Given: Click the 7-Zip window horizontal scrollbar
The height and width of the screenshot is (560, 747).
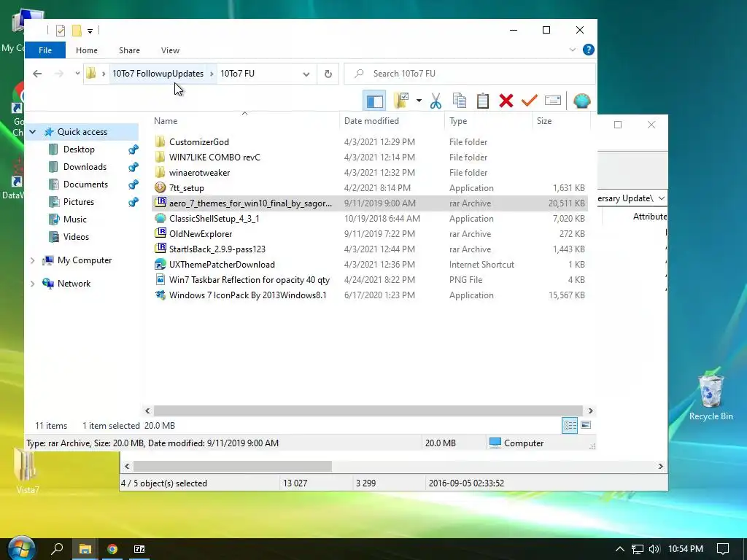Looking at the screenshot, I should [x=233, y=466].
